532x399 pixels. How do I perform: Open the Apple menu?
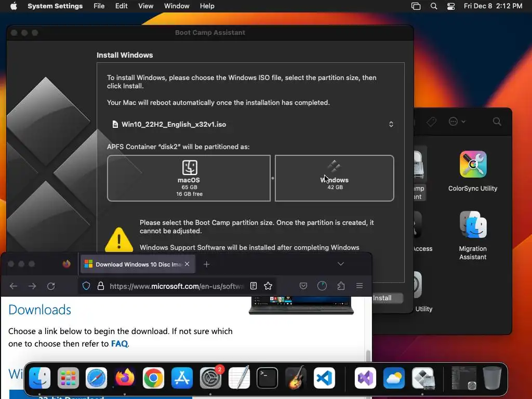[14, 6]
